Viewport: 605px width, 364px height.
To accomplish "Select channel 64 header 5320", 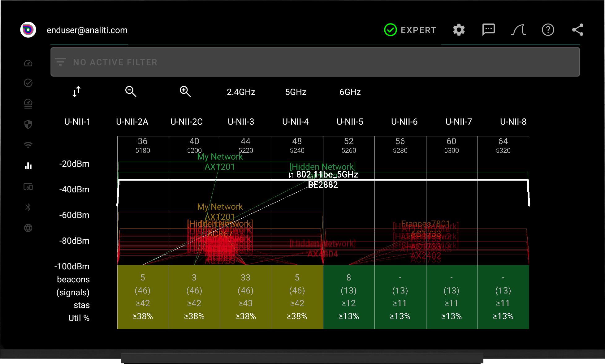I will point(503,145).
